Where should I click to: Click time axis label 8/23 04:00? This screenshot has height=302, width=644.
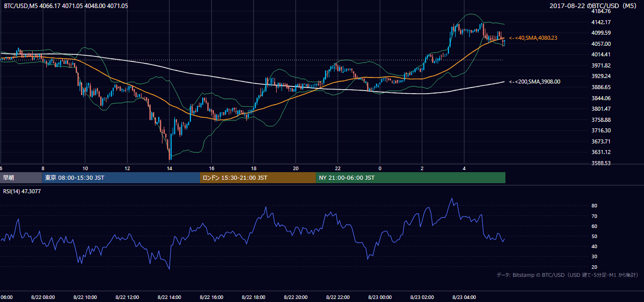(464, 297)
